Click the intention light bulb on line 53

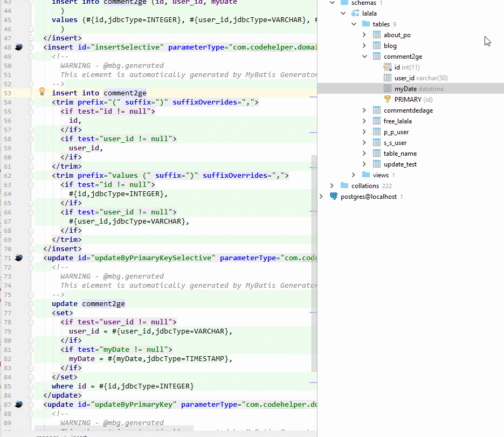[42, 92]
